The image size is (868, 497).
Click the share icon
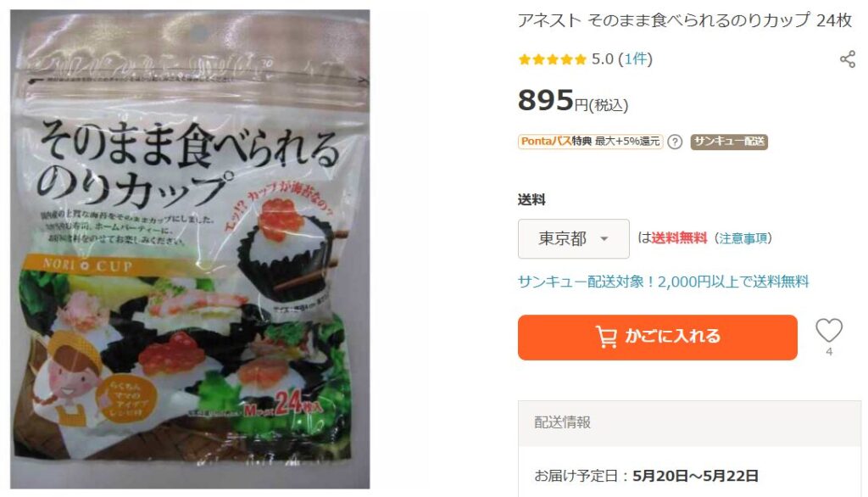click(x=847, y=59)
